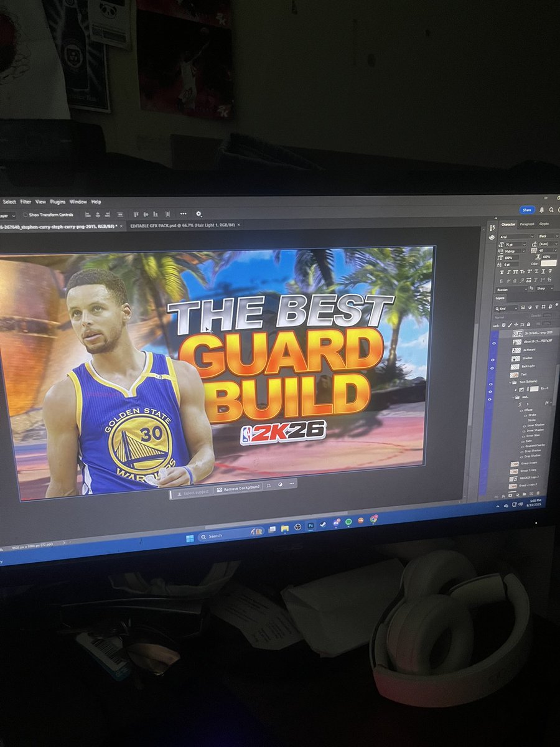Click Remove background in the contextual bar
The width and height of the screenshot is (560, 747).
(x=238, y=488)
